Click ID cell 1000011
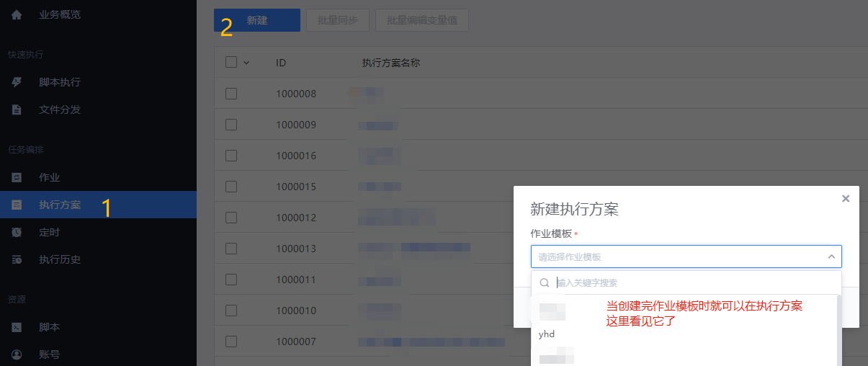Image resolution: width=868 pixels, height=366 pixels. pos(296,280)
